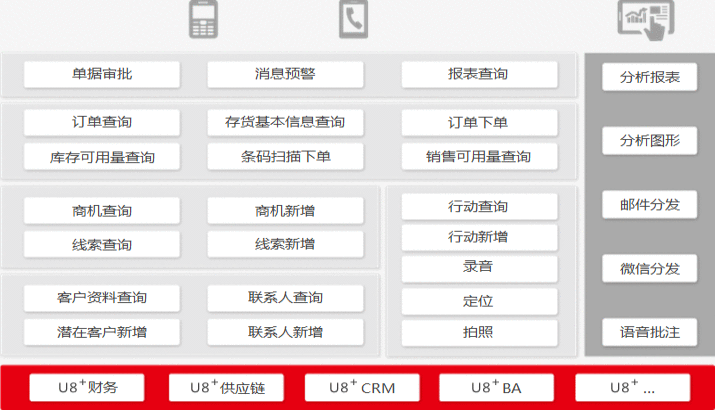
Task: Click 存货基本信息查询 button
Action: tap(285, 123)
